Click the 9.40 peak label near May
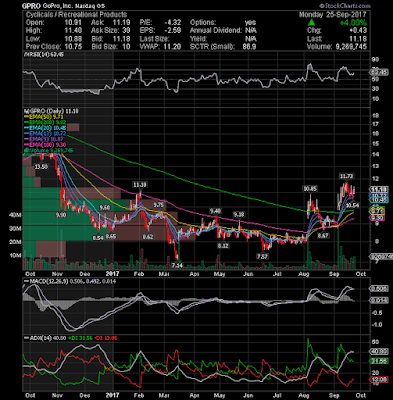This screenshot has height=400, width=393. coord(215,211)
